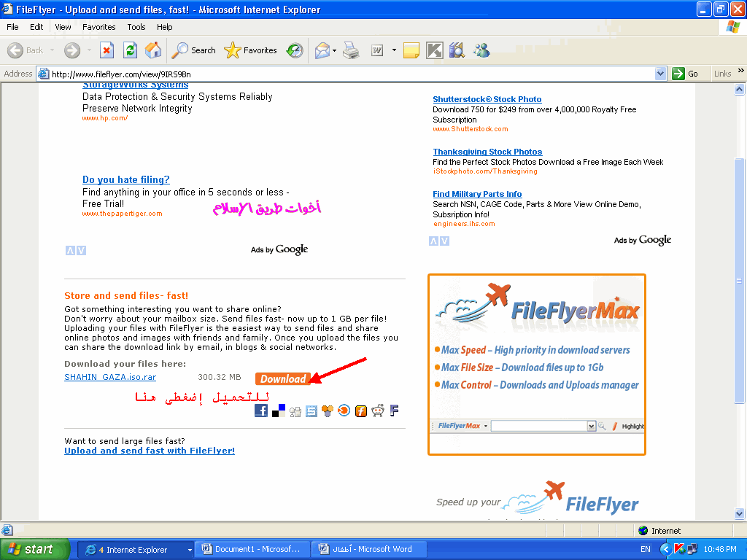747x560 pixels.
Task: Click Upload and send fast with FileFlyer link
Action: [x=150, y=451]
